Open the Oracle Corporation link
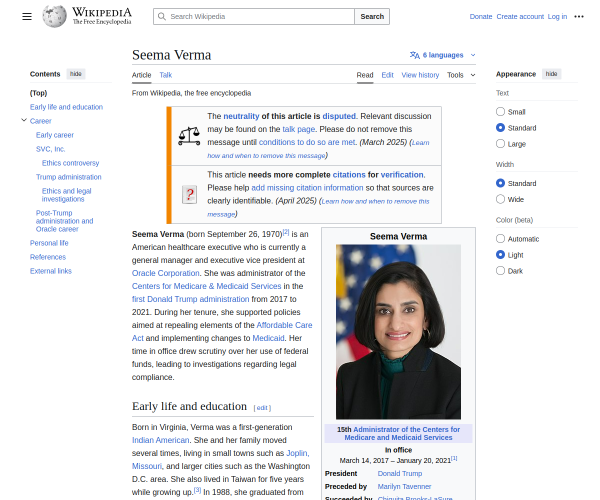This screenshot has width=600, height=500. tap(166, 273)
